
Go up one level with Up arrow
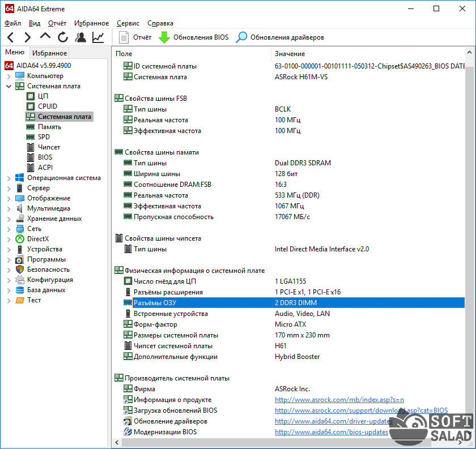tap(45, 37)
